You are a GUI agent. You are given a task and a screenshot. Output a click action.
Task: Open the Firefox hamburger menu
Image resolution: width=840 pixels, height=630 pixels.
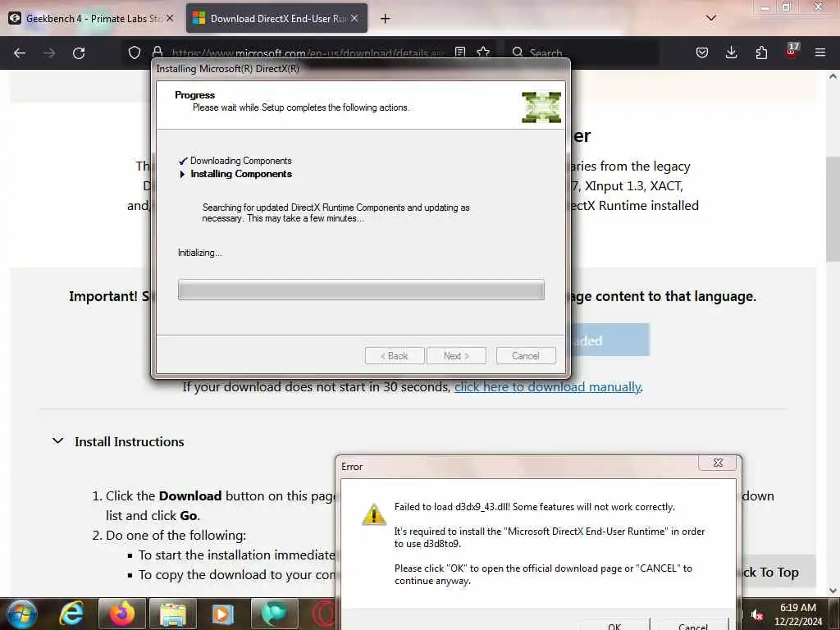coord(820,52)
